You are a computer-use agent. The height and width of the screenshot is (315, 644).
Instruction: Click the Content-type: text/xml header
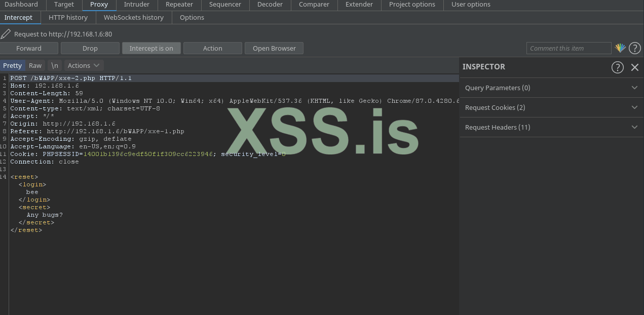click(x=85, y=108)
